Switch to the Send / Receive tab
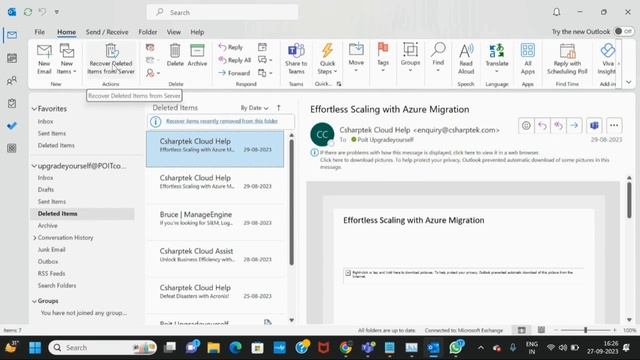Screen dimensions: 640x360 pos(107,32)
